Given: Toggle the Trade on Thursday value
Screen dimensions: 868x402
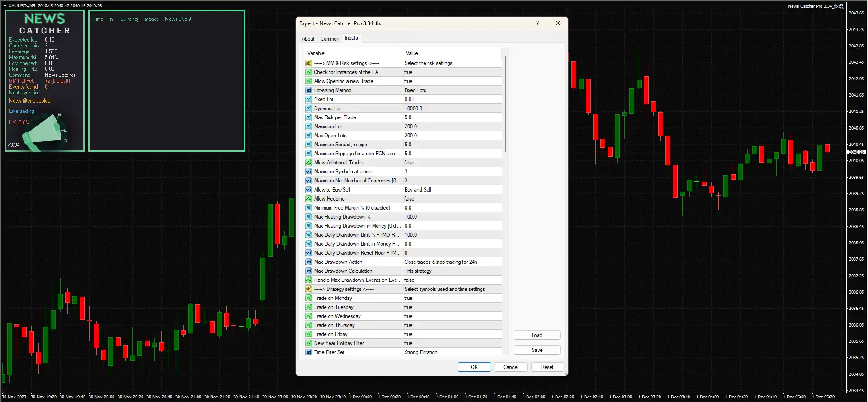Looking at the screenshot, I should click(452, 325).
